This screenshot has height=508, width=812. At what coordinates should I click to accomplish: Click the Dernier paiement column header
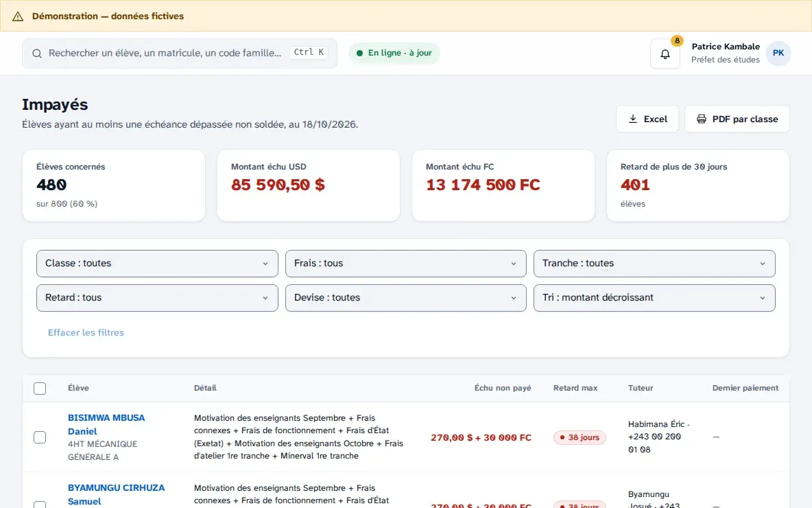click(x=745, y=388)
